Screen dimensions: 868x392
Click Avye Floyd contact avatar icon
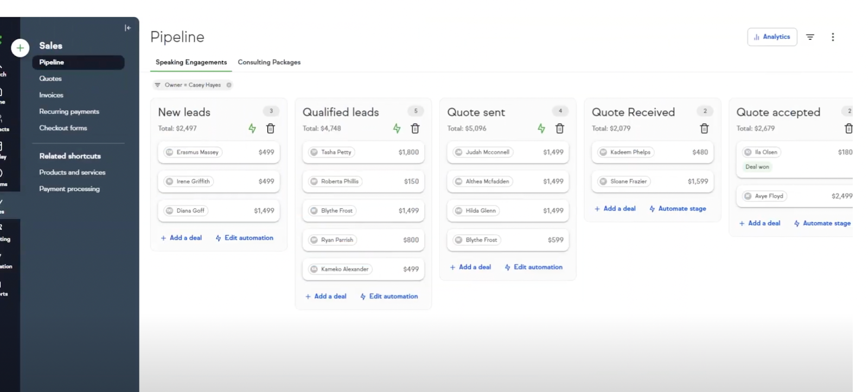click(748, 196)
